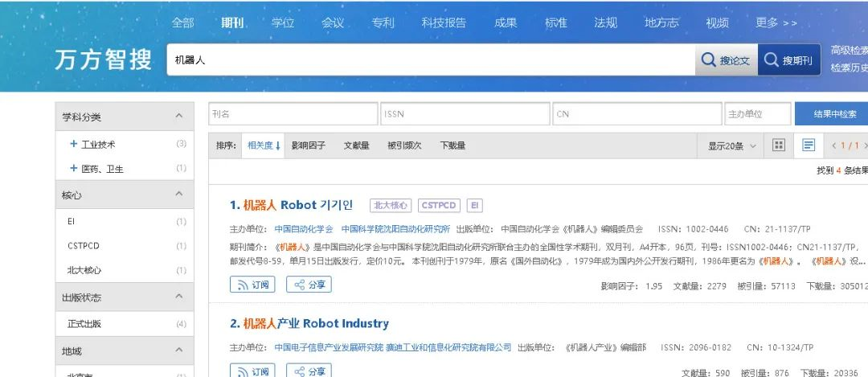Focus the 主办单位 input field
This screenshot has width=868, height=377.
[758, 114]
